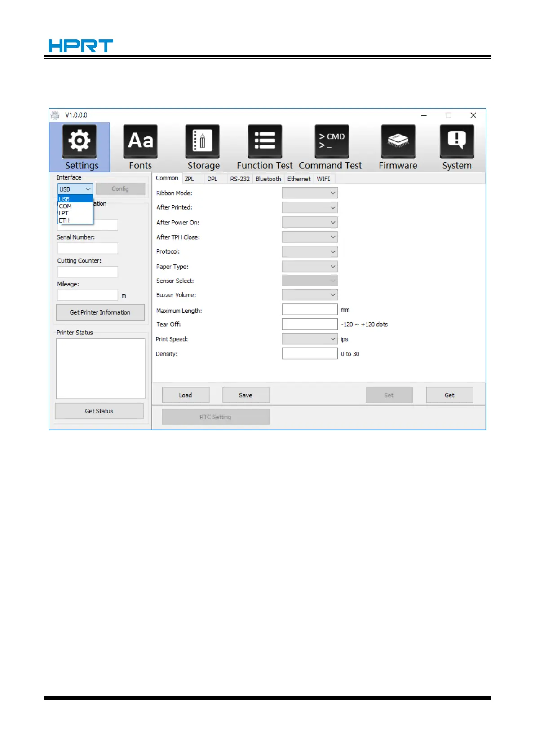This screenshot has width=535, height=756.
Task: Open the Settings gear icon
Action: click(80, 141)
